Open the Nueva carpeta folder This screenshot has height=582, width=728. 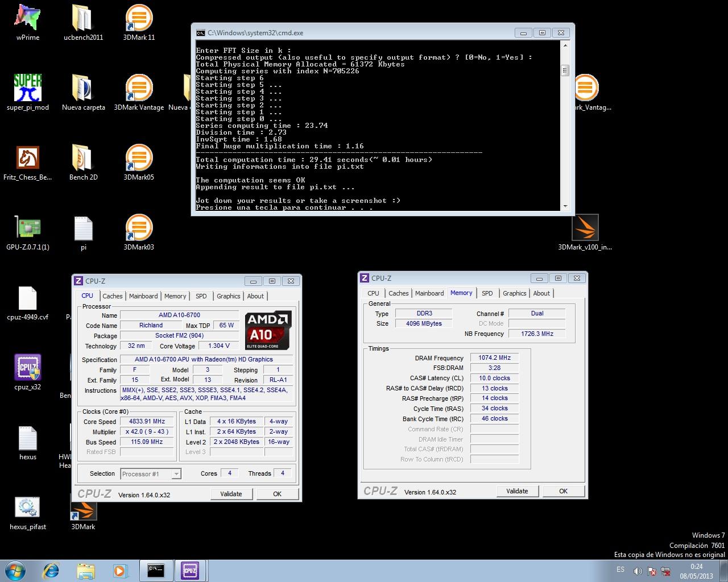pos(83,93)
